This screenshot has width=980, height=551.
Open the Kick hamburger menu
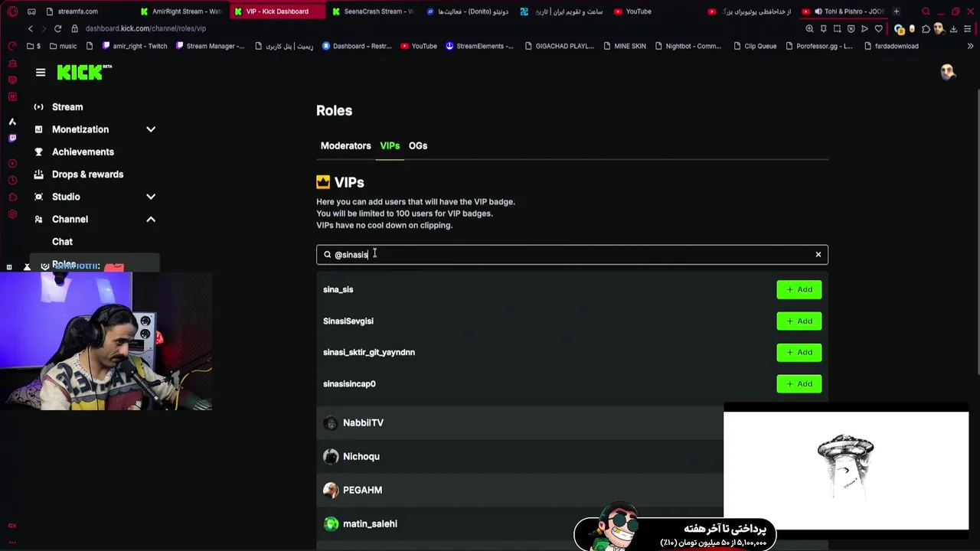[x=41, y=73]
